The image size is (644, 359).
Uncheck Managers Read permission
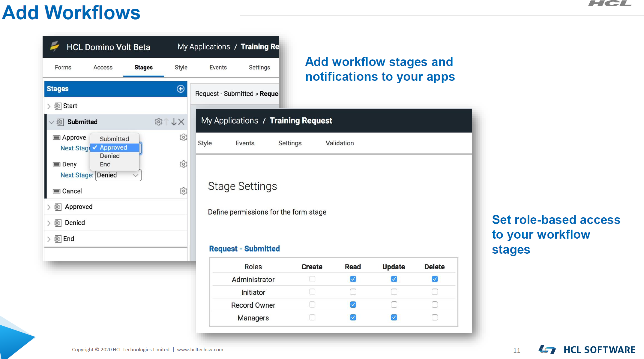353,317
